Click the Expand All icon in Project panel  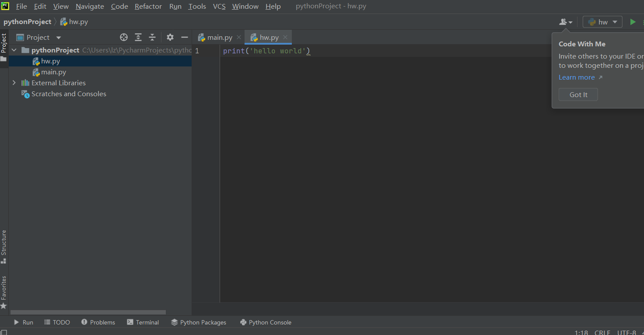(x=138, y=37)
